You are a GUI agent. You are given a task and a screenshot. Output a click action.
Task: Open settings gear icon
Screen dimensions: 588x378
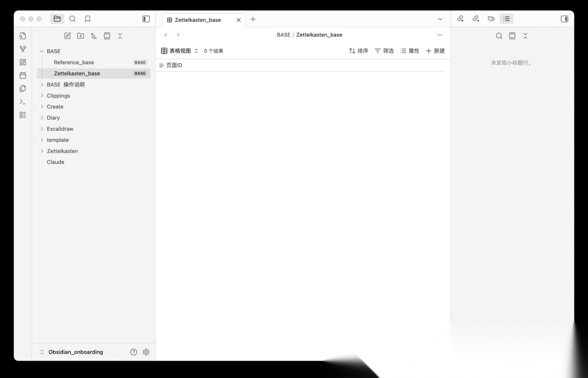coord(146,352)
